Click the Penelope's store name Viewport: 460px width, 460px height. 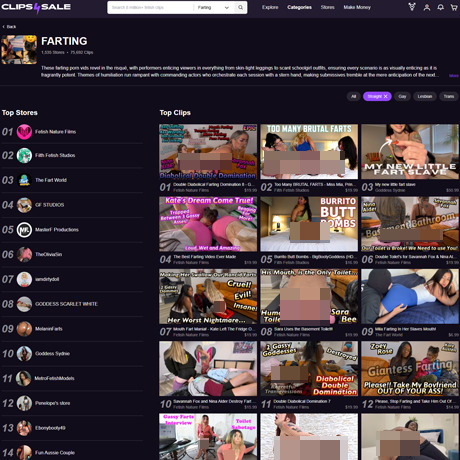pos(52,403)
